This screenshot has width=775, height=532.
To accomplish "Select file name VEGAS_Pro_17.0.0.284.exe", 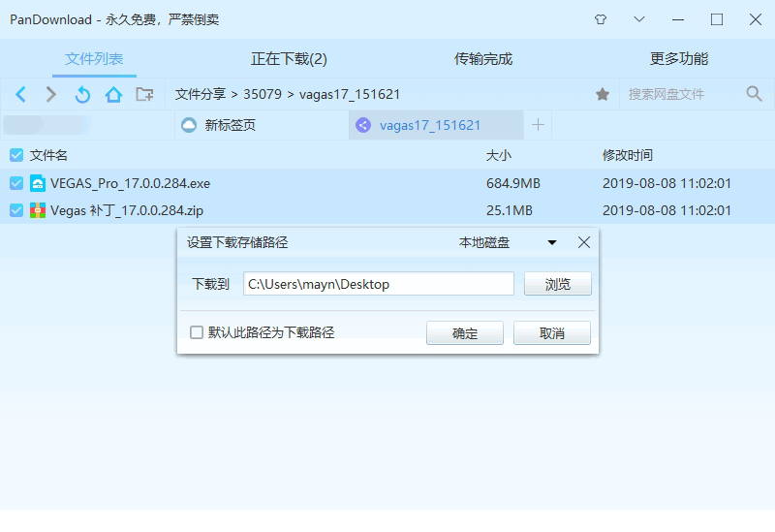I will click(x=130, y=183).
